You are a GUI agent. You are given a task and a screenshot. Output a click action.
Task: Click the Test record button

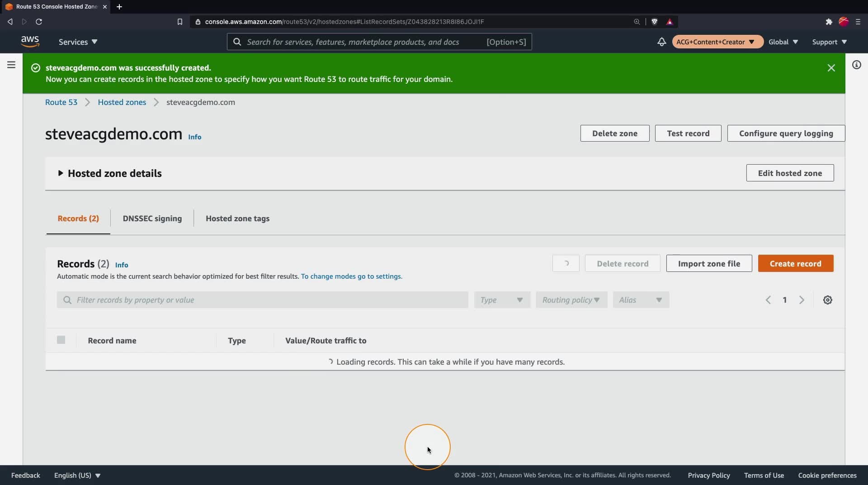pos(688,133)
